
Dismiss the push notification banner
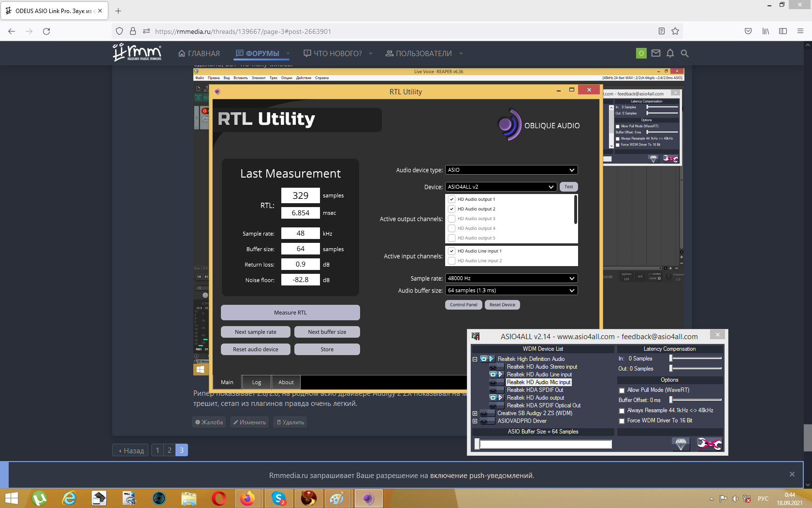792,474
